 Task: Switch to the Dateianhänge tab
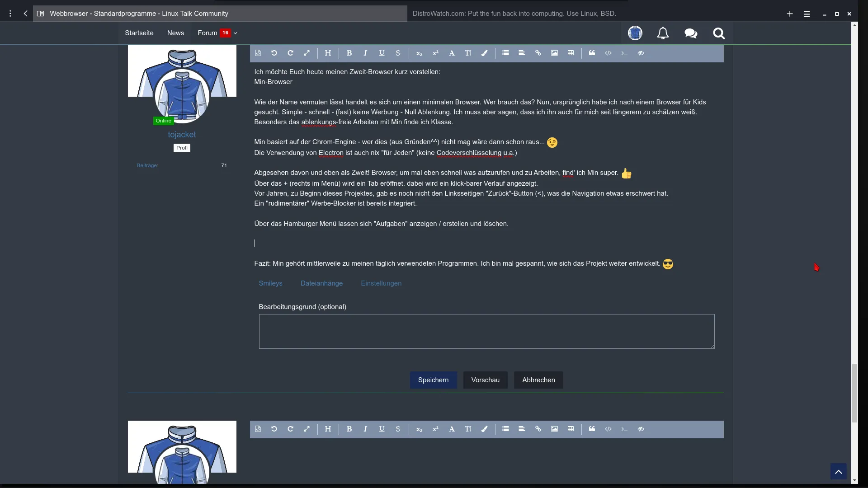pos(321,283)
